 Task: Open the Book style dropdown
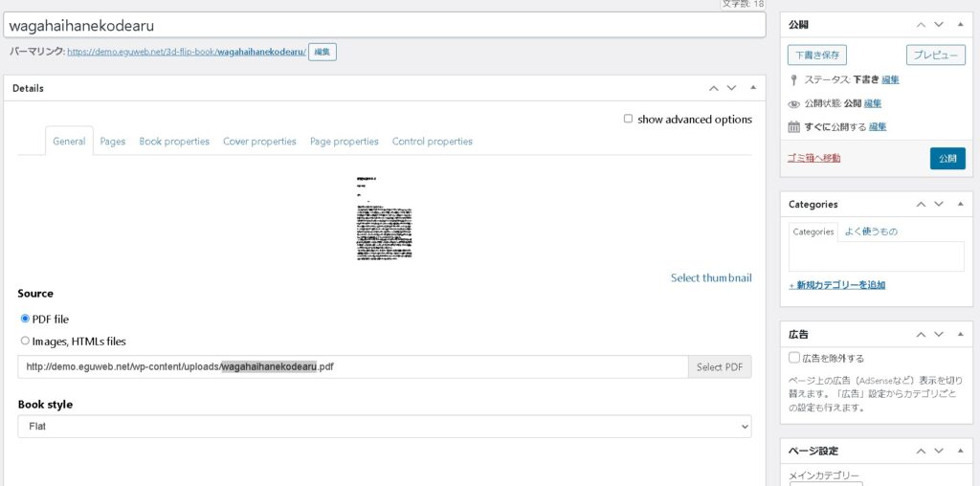384,427
